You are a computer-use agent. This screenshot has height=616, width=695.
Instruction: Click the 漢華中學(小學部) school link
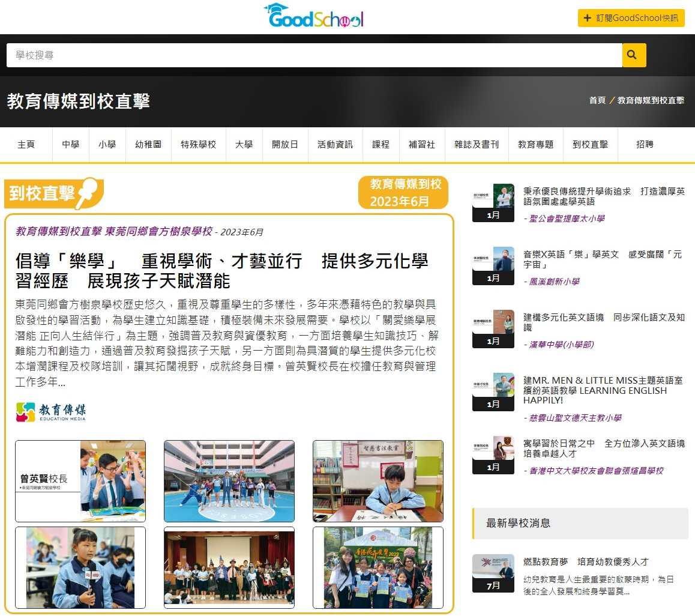562,345
